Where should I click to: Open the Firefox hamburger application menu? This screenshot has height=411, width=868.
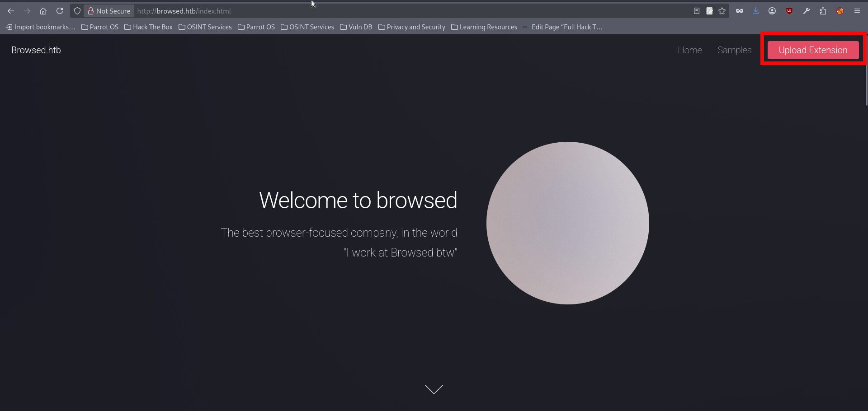857,11
